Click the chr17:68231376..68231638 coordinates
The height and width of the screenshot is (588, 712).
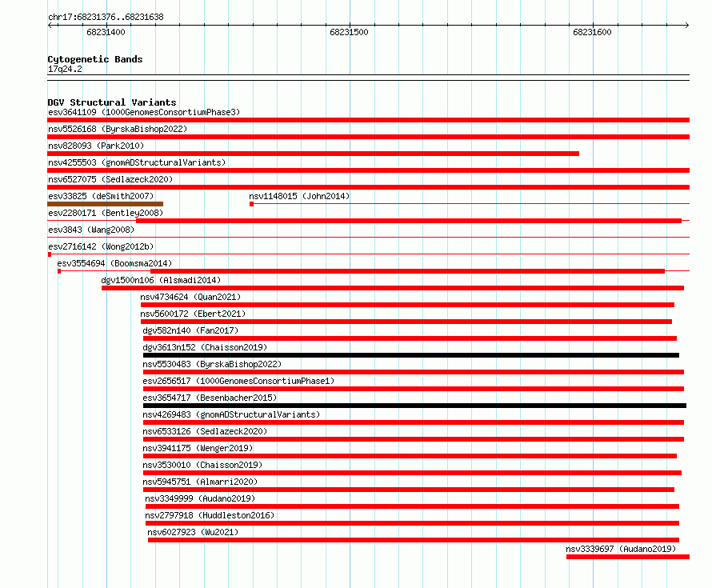coord(106,17)
